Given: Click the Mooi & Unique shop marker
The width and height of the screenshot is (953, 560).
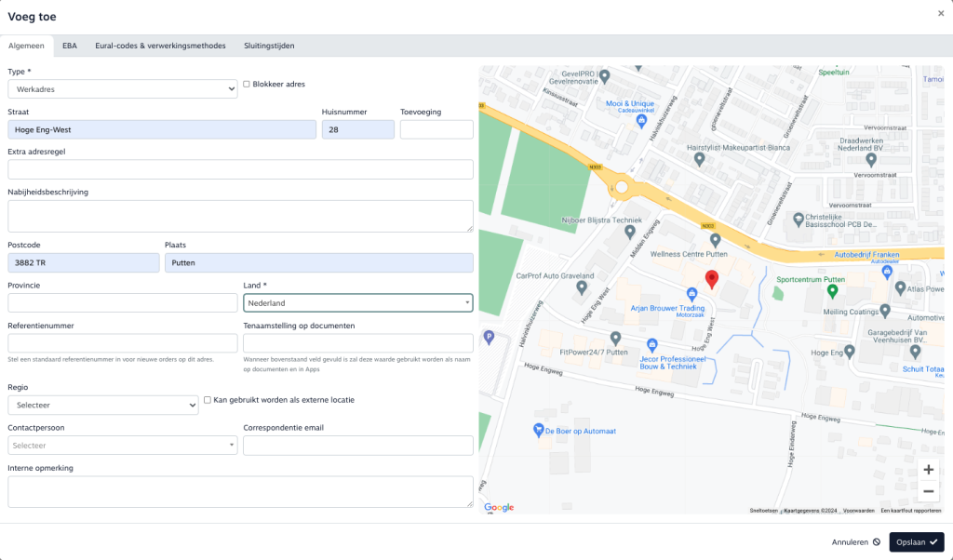Looking at the screenshot, I should 641,121.
